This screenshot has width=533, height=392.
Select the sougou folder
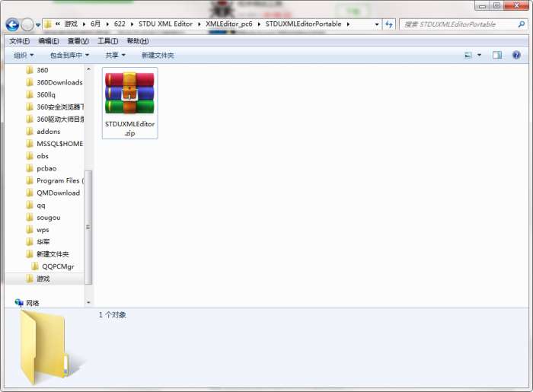[43, 218]
